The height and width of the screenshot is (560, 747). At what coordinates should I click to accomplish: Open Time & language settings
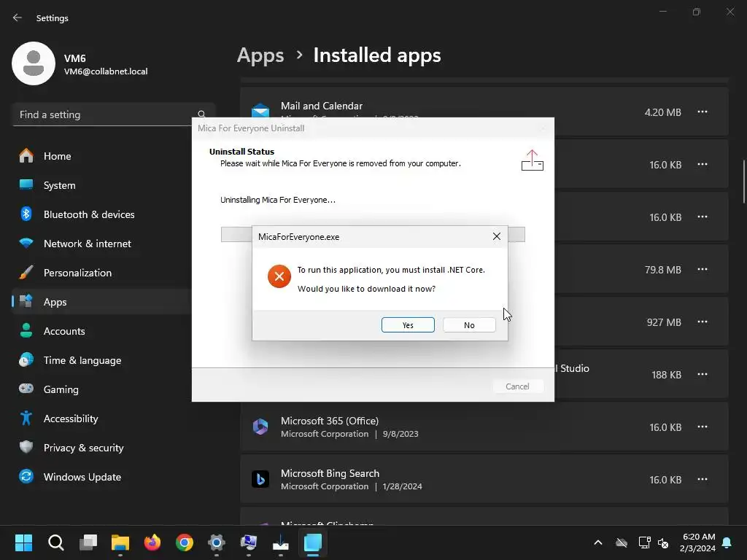click(102, 360)
